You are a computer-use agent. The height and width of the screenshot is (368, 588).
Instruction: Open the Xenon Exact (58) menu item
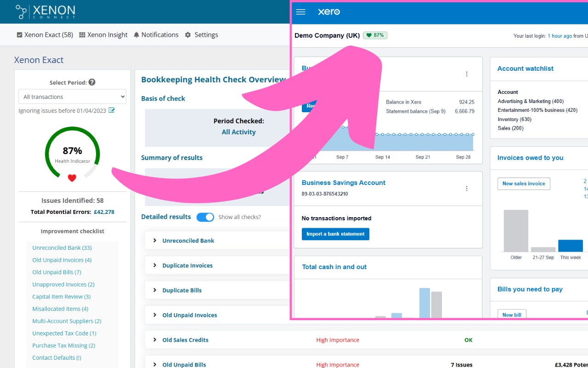point(45,35)
